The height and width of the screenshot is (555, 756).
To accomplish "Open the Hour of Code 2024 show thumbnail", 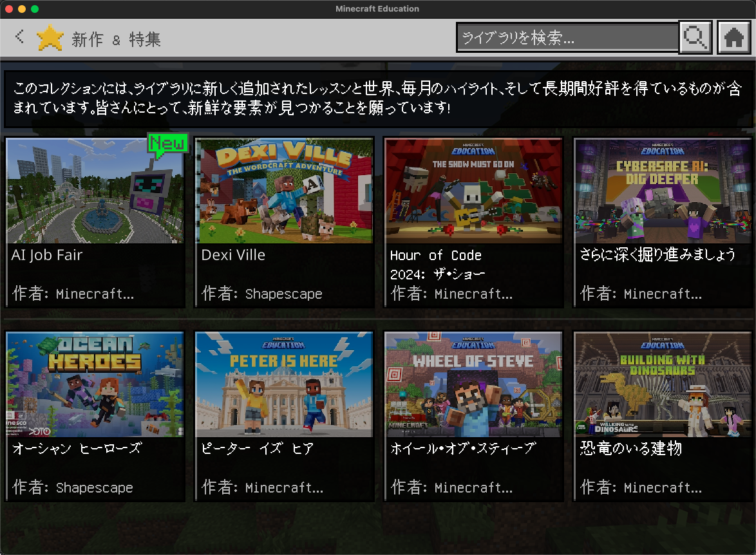I will [474, 191].
